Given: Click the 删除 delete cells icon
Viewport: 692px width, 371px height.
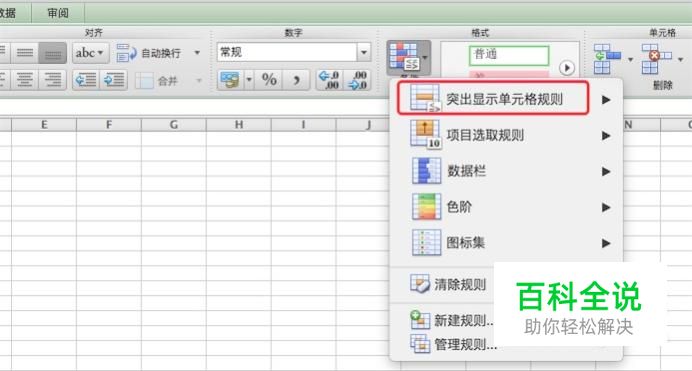Looking at the screenshot, I should coord(657,59).
